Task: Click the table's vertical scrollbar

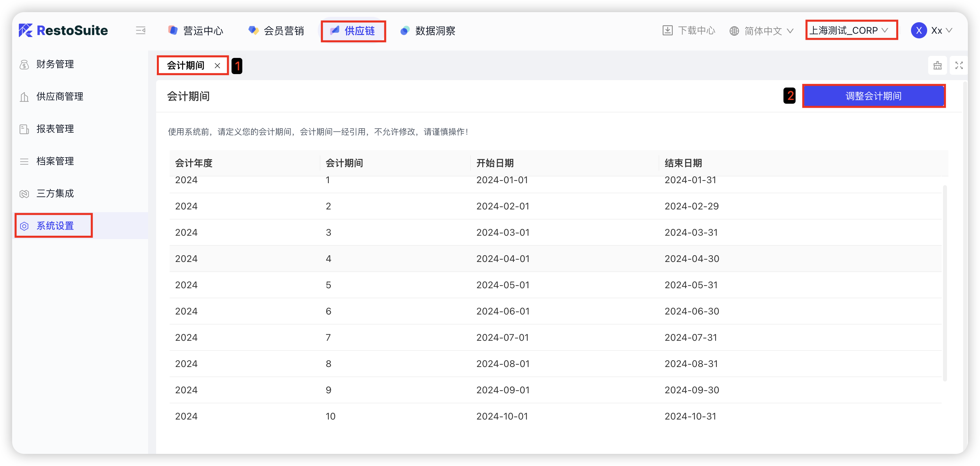Action: 945,282
